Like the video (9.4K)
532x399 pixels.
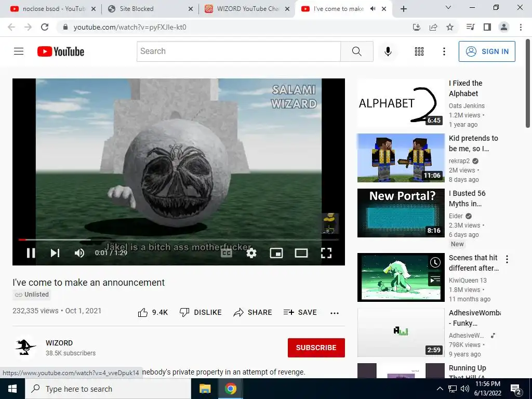pyautogui.click(x=153, y=312)
